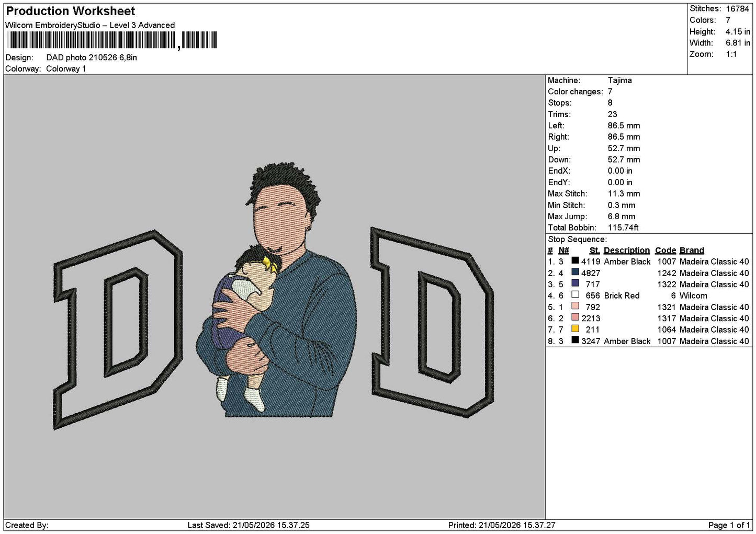Click the 'Production Worksheet' title
Viewport: 756px width, 534px height.
[70, 11]
